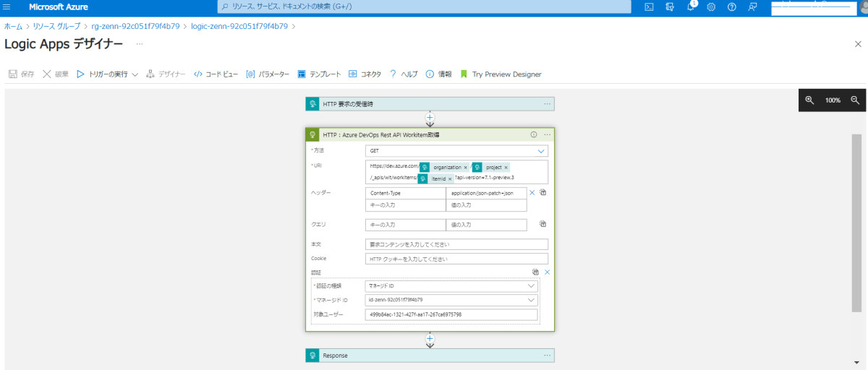This screenshot has width=868, height=370.
Task: Open the 方法 (method) GET dropdown
Action: coord(456,151)
